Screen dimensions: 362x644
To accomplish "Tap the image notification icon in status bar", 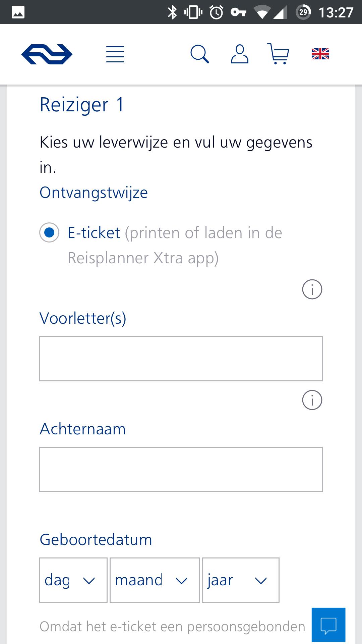I will 18,12.
